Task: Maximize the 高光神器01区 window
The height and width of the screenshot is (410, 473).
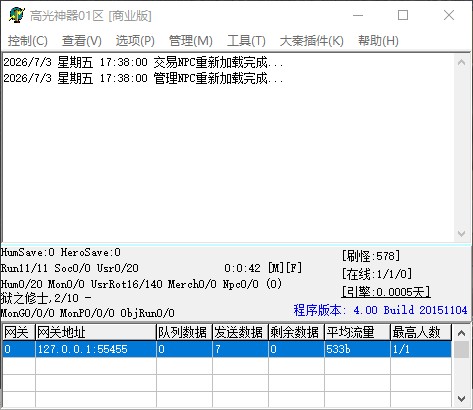Action: click(403, 15)
